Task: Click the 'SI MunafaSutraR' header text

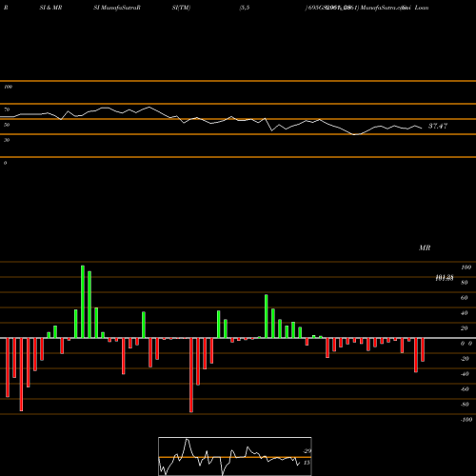Action: pyautogui.click(x=117, y=8)
